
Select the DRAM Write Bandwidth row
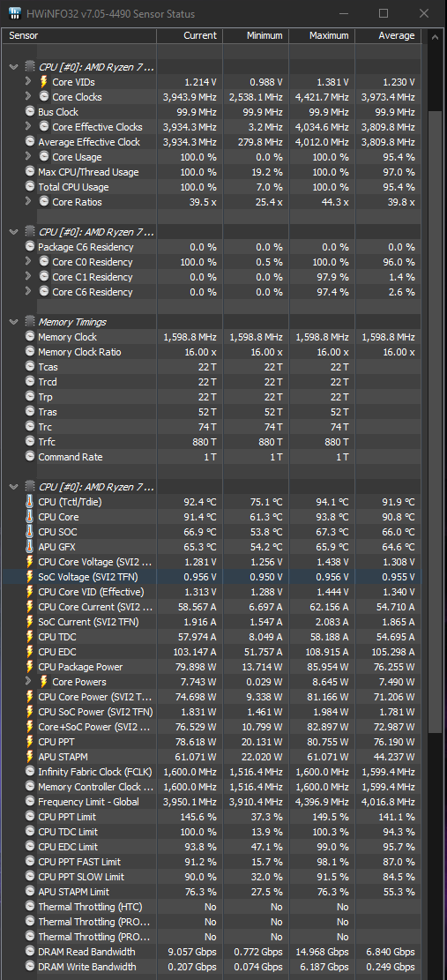[212, 967]
